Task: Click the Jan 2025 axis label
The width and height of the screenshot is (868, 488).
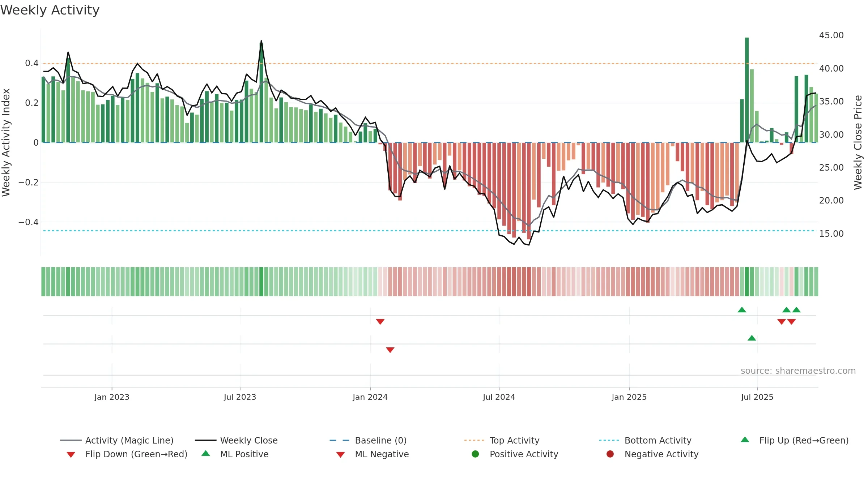Action: 629,397
